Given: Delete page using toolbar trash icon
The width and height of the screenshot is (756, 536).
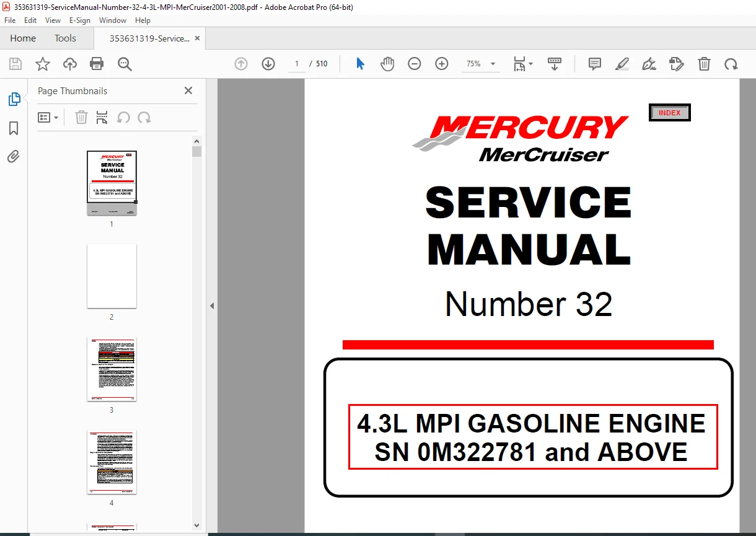Looking at the screenshot, I should coord(704,64).
